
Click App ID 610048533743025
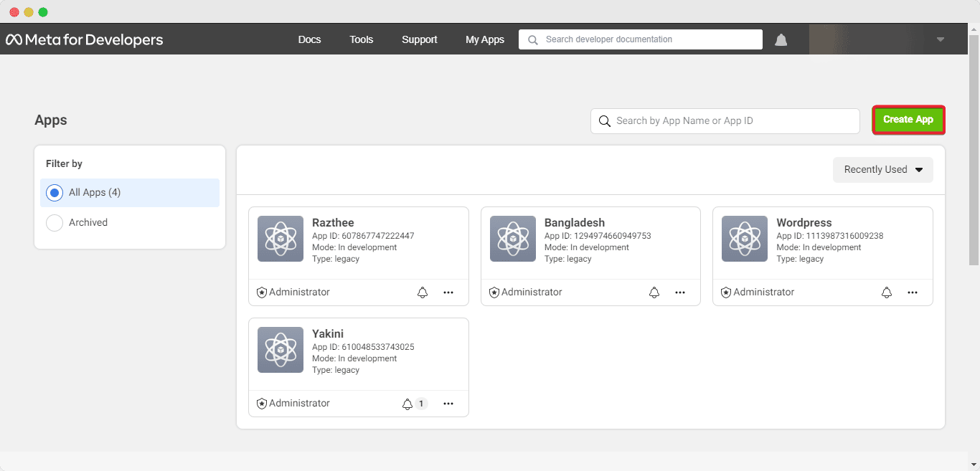[363, 347]
